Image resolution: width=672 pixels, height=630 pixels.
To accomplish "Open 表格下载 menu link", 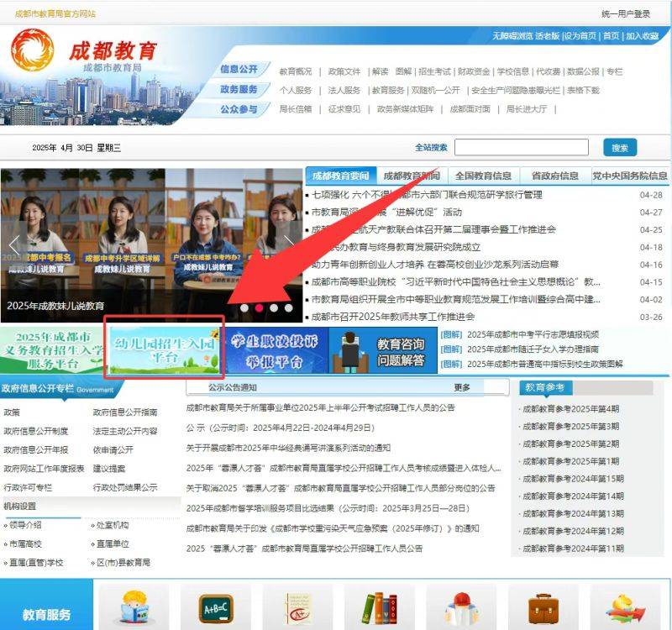I will pyautogui.click(x=583, y=91).
